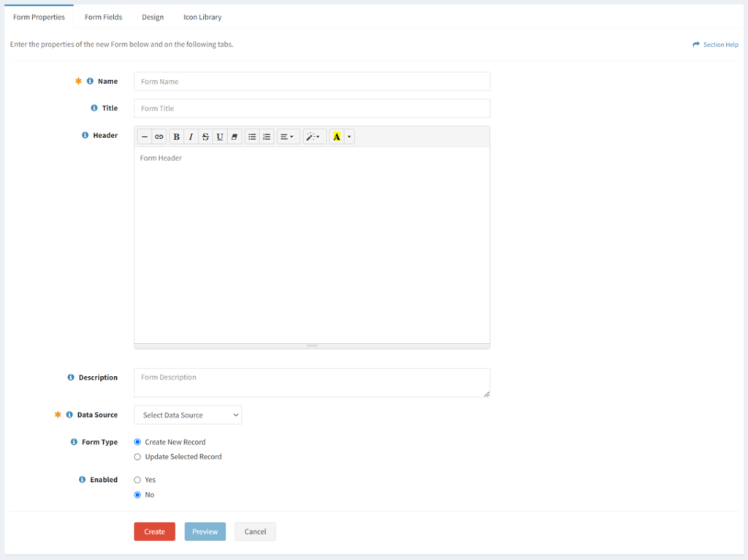Open the paragraph alignment dropdown

[x=287, y=137]
